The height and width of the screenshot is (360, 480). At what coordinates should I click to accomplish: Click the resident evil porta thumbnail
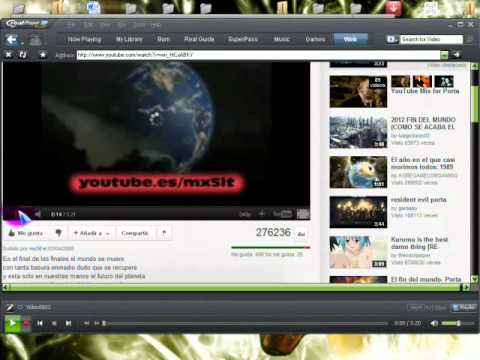[x=358, y=212]
